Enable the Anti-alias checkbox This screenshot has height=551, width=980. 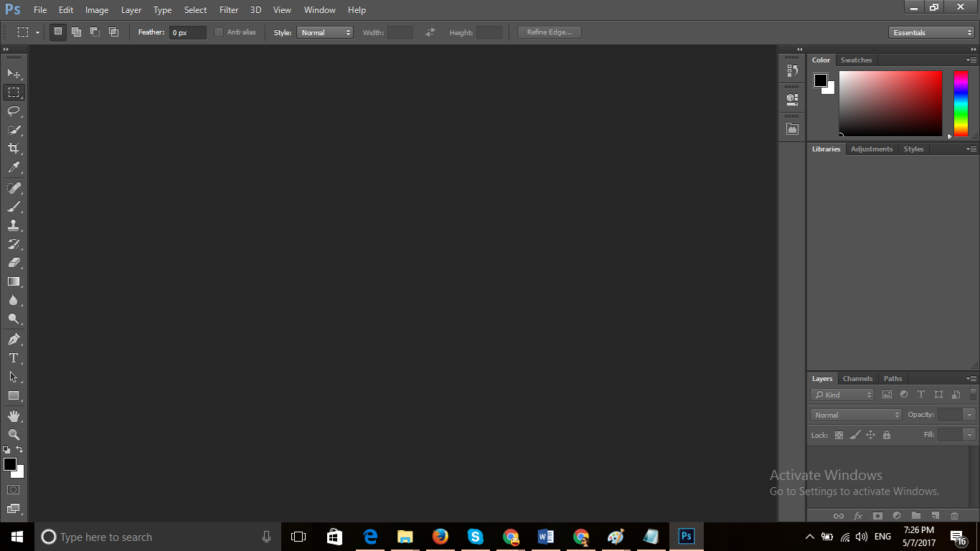(x=219, y=32)
